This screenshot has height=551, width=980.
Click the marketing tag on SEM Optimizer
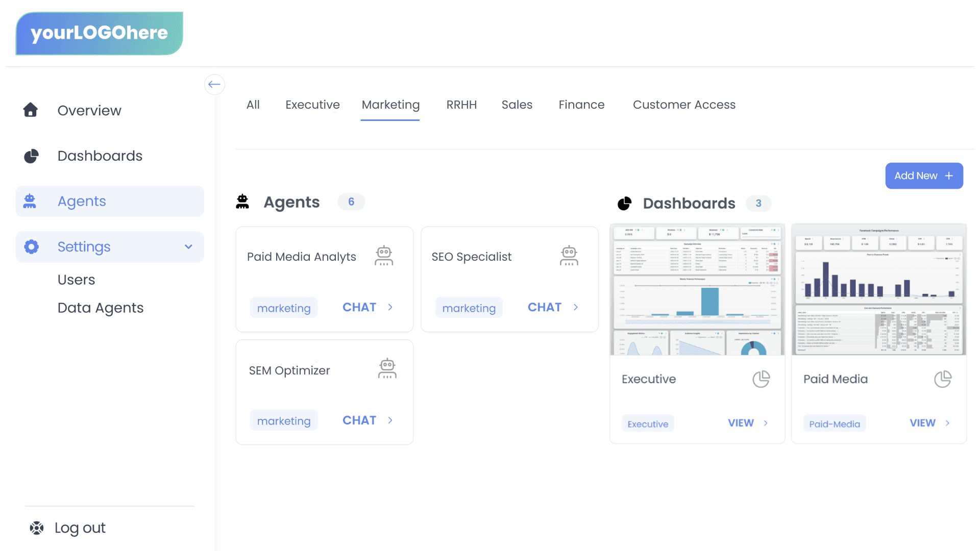pyautogui.click(x=284, y=421)
